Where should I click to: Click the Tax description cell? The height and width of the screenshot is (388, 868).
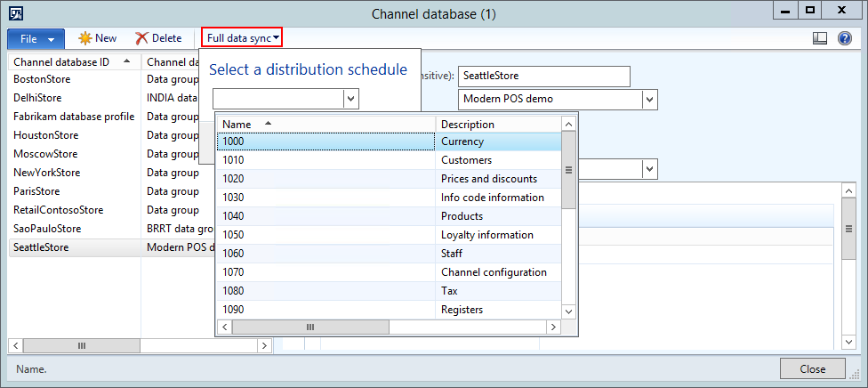coord(498,291)
